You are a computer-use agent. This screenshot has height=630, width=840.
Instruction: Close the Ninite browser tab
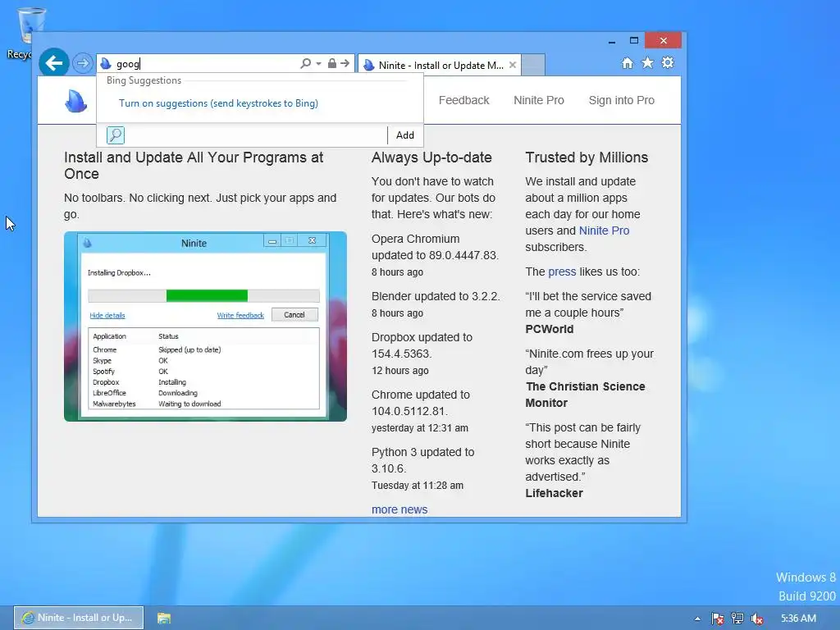[x=513, y=65]
